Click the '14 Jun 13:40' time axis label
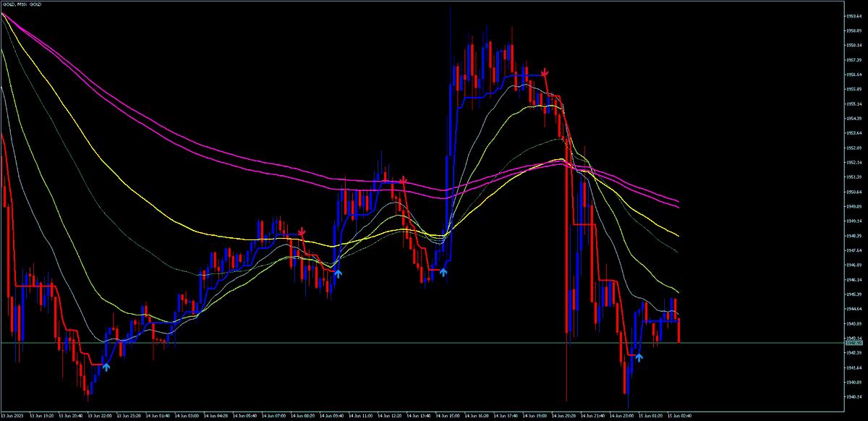 tap(419, 416)
